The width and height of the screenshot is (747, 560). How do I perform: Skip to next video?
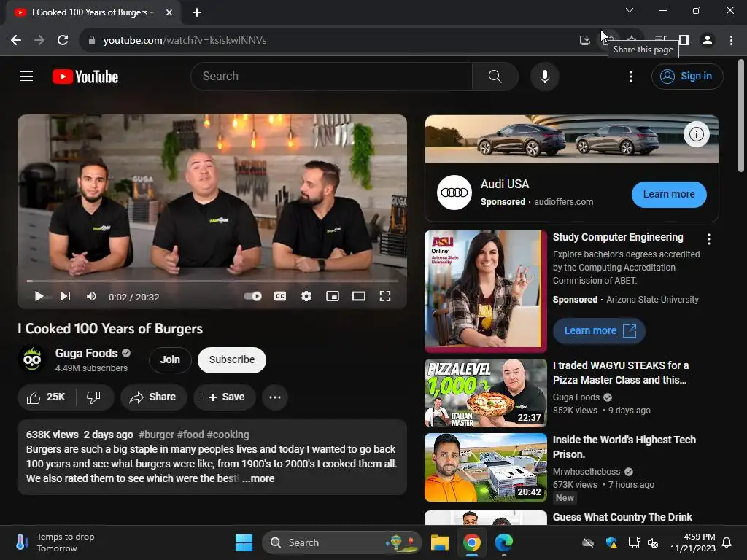66,297
